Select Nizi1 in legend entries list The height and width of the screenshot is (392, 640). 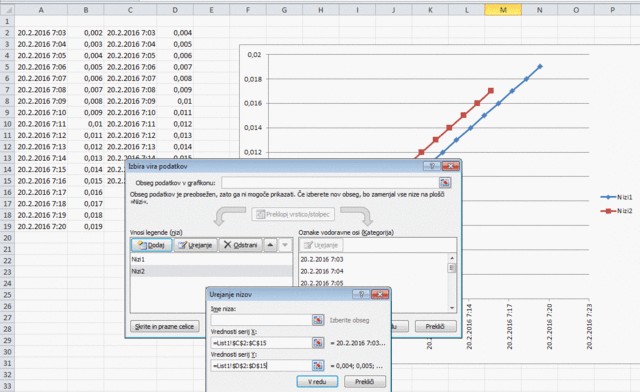pos(211,259)
